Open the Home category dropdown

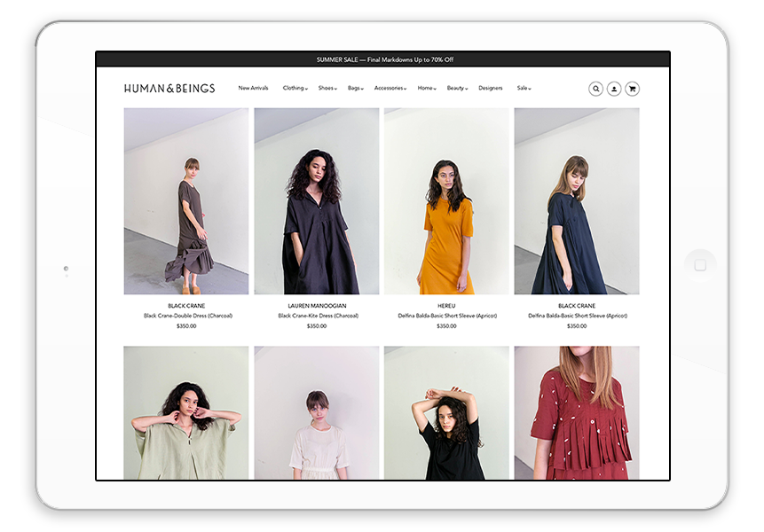coord(427,89)
